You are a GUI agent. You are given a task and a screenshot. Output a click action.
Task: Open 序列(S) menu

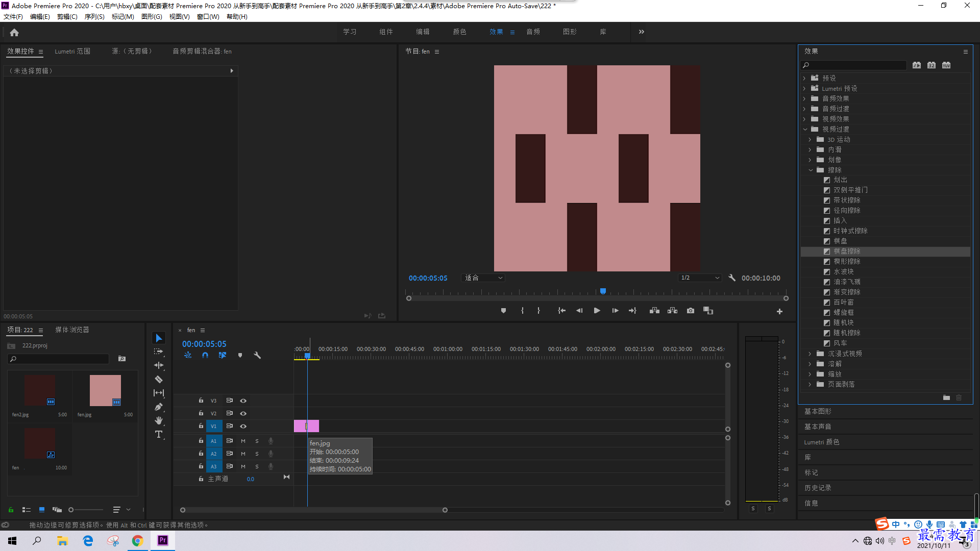(x=94, y=16)
